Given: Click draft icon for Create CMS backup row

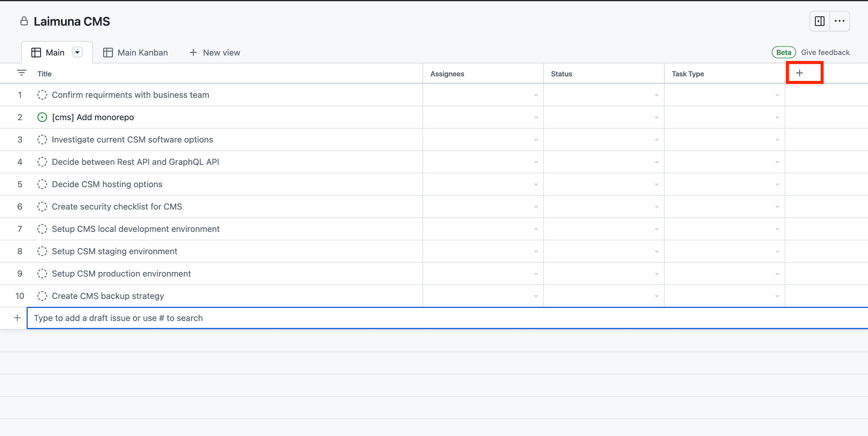Looking at the screenshot, I should [42, 296].
